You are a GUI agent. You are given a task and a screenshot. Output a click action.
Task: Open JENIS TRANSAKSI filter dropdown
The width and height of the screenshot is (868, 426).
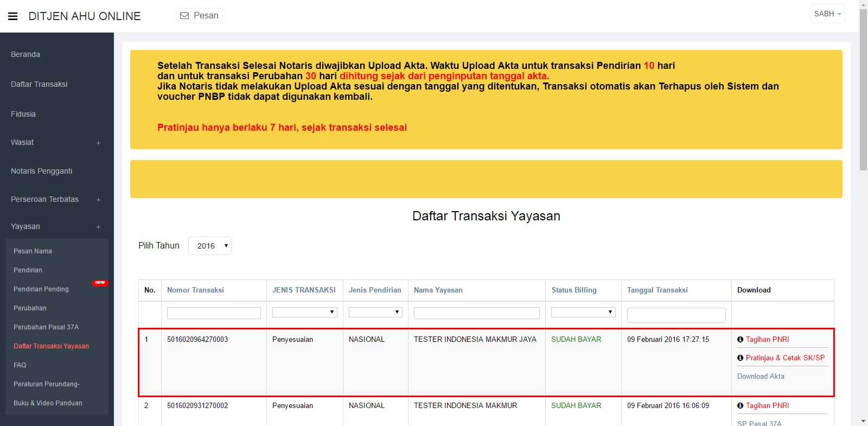click(304, 312)
